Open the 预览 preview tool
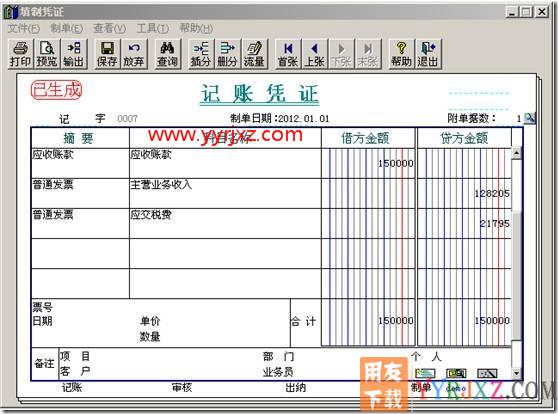558x414 pixels. point(47,54)
